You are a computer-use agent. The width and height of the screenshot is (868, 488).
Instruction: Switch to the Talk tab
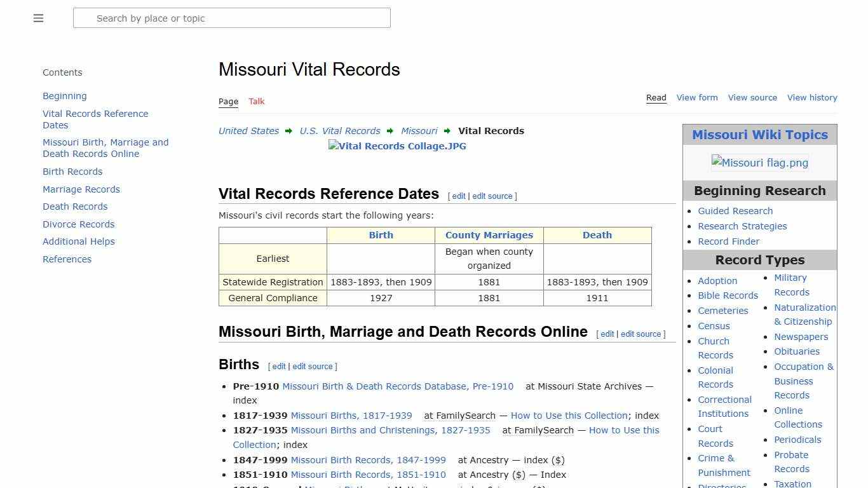point(256,101)
